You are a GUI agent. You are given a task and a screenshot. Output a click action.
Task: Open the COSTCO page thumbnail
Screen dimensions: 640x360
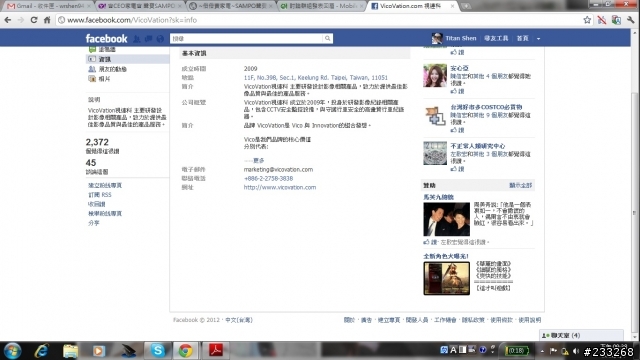[x=435, y=115]
